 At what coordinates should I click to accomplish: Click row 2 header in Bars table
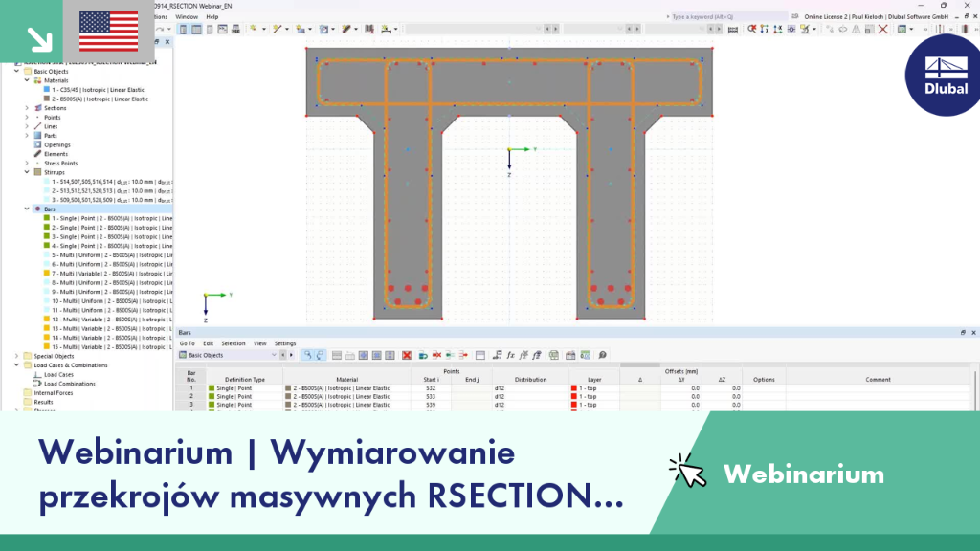(191, 397)
